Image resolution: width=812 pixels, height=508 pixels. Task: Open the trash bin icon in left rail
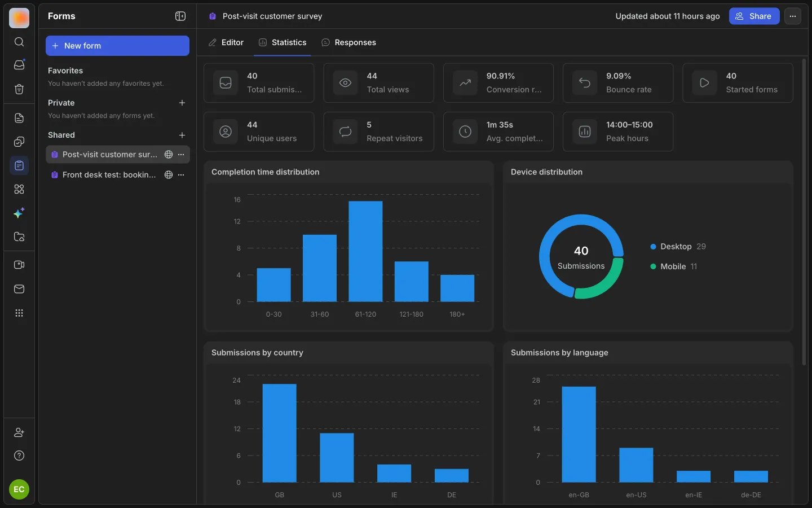click(x=19, y=89)
